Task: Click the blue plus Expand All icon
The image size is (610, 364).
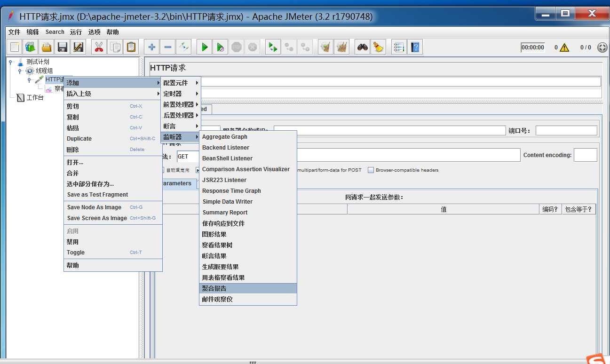Action: (x=151, y=47)
